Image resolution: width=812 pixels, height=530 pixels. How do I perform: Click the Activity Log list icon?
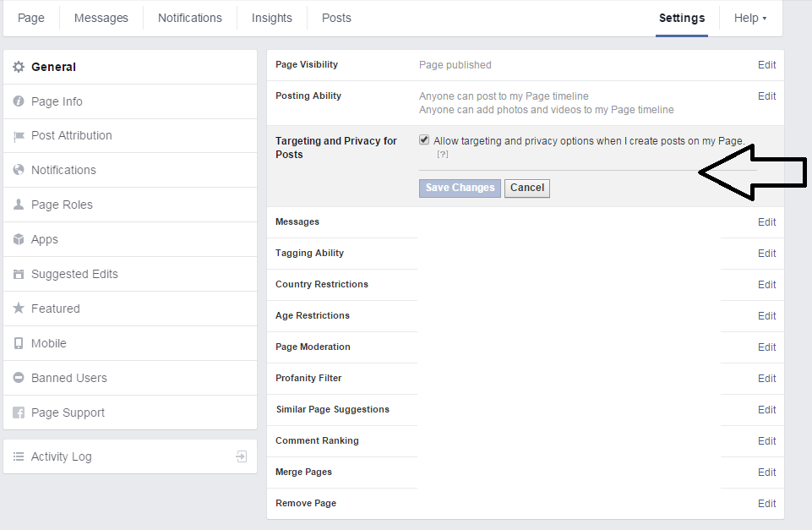tap(19, 456)
